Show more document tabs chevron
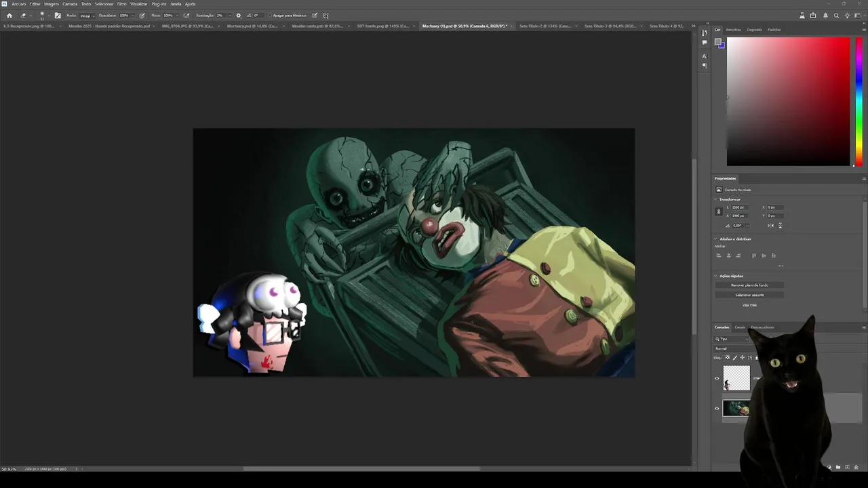This screenshot has width=868, height=488. [x=693, y=26]
